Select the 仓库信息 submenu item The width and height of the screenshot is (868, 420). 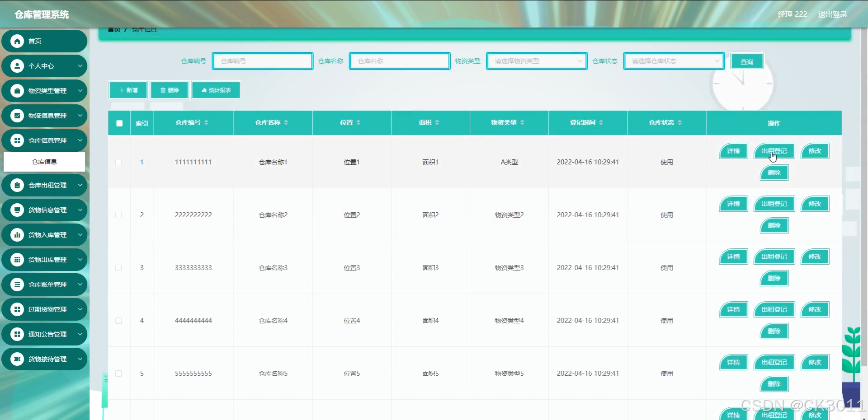coord(44,162)
